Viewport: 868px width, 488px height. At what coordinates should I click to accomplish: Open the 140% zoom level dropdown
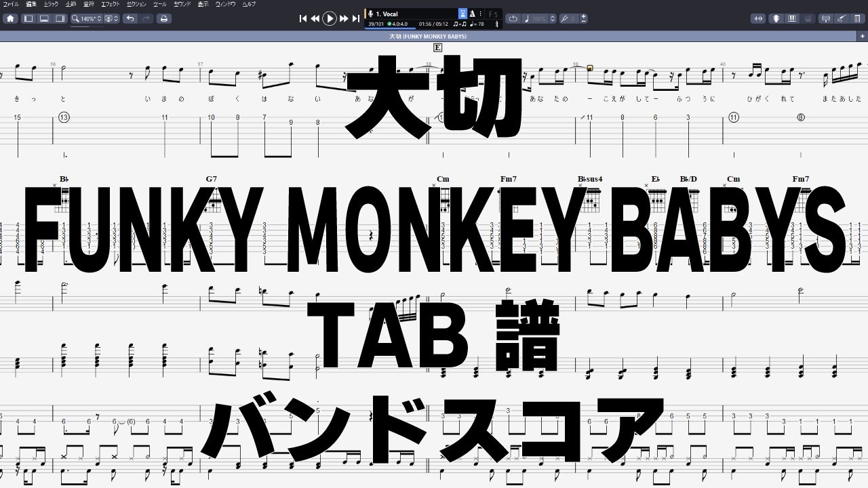(87, 18)
